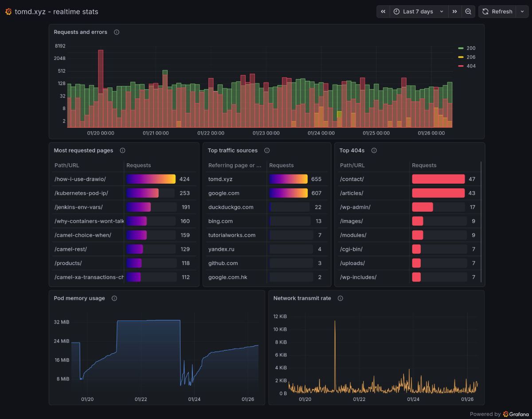This screenshot has height=419, width=532.
Task: Click the Grafana logo in the top-left corner
Action: coord(8,12)
